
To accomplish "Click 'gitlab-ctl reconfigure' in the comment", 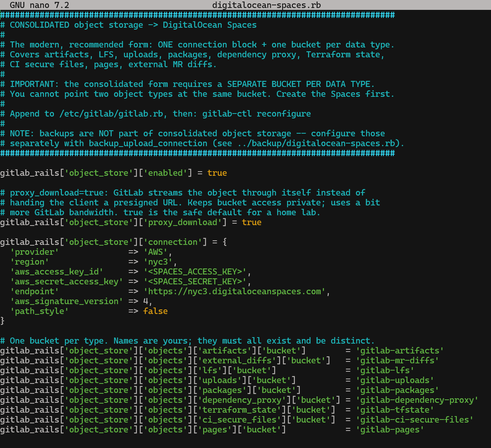I will tap(256, 114).
